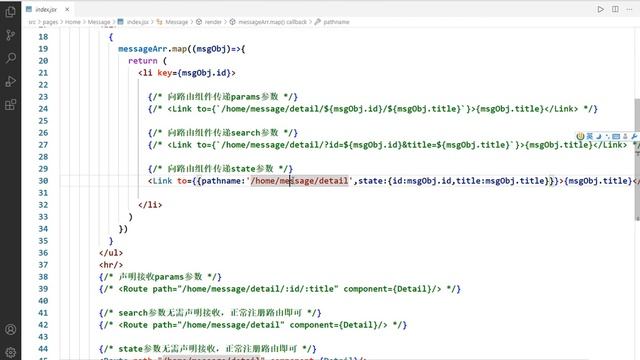Click 'return' keyword on line 20
This screenshot has width=640, height=360.
click(142, 61)
